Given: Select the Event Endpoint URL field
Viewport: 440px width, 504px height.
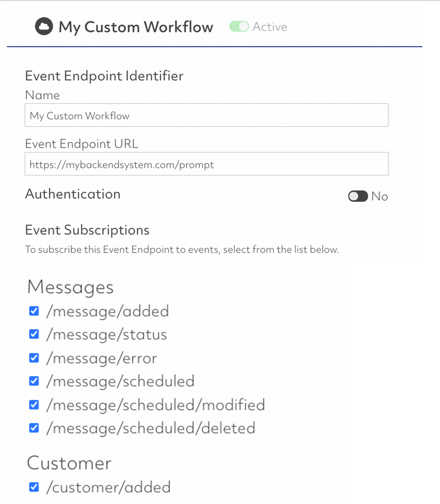Looking at the screenshot, I should click(206, 163).
